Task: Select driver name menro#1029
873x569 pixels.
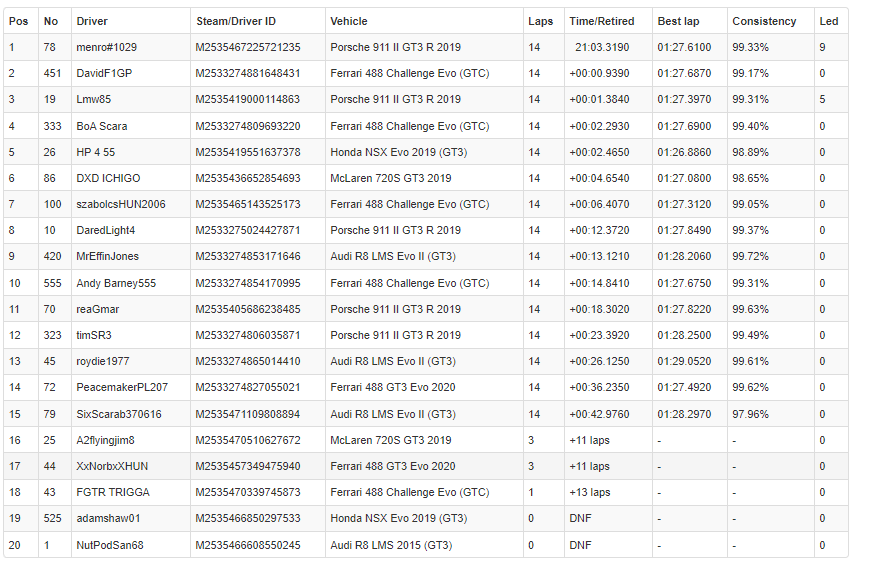Action: pos(107,47)
